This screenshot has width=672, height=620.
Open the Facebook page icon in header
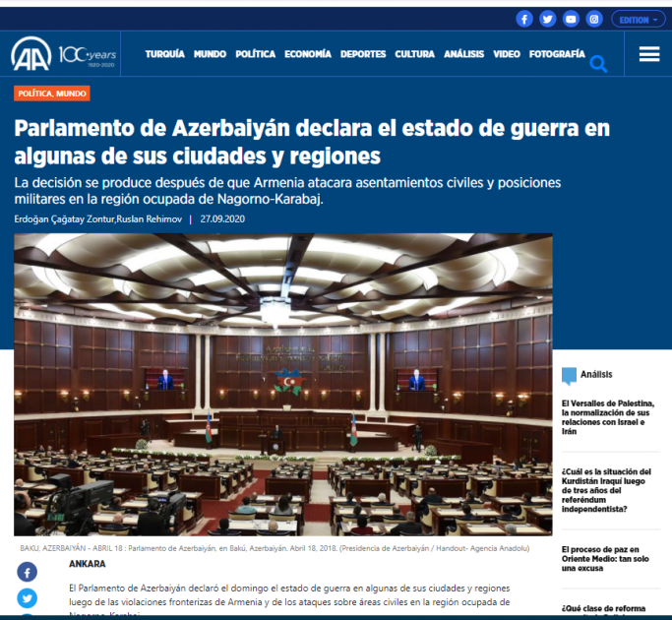coord(524,20)
